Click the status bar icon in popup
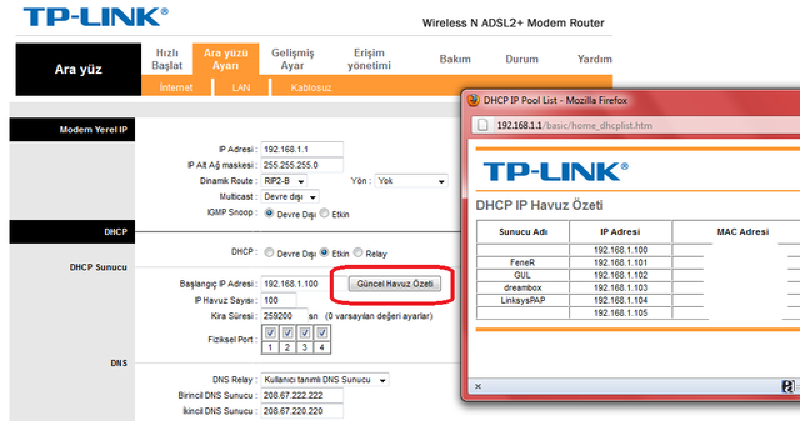Screen dimensions: 800x421 (x=788, y=386)
